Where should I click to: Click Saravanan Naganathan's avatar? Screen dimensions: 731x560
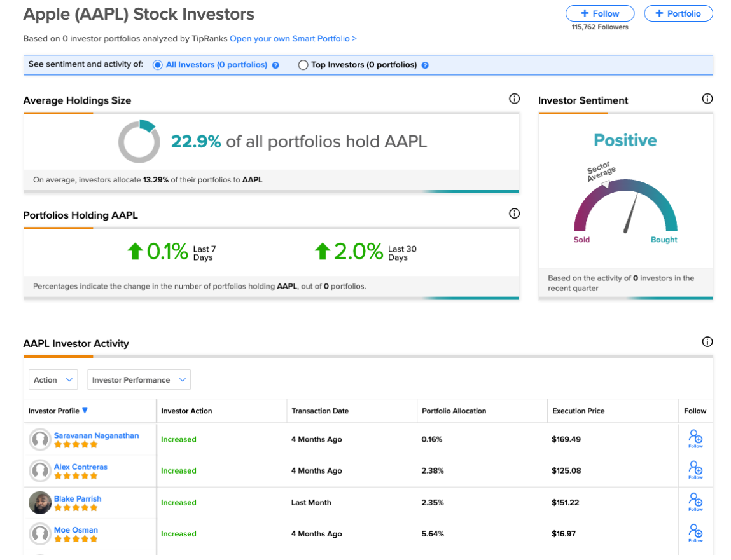(40, 439)
